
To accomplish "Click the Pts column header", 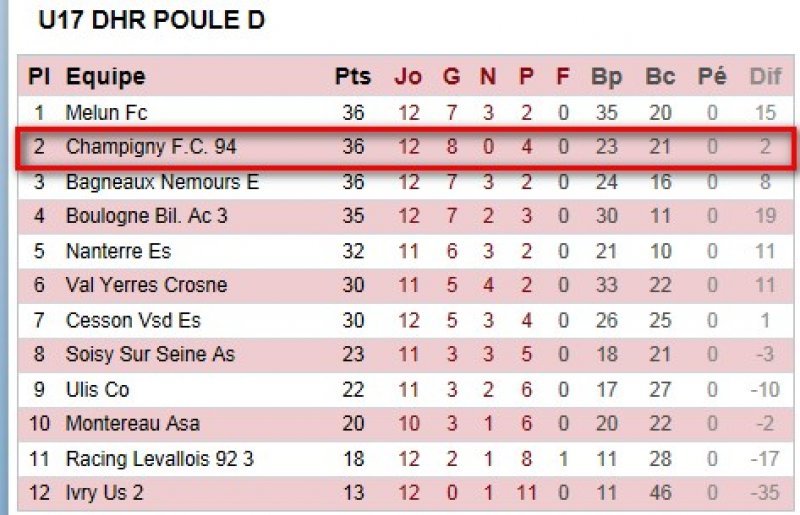I will [352, 77].
